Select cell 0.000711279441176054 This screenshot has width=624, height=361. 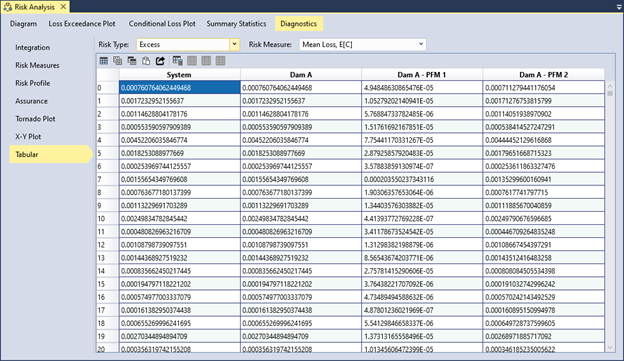click(x=544, y=88)
